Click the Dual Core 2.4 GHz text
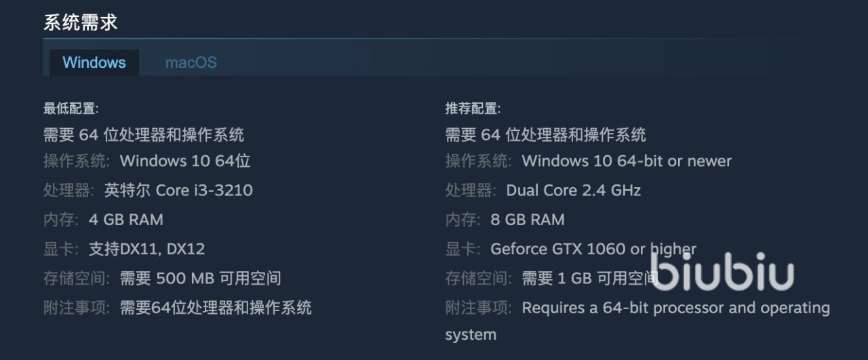Image resolution: width=868 pixels, height=360 pixels. click(x=573, y=191)
